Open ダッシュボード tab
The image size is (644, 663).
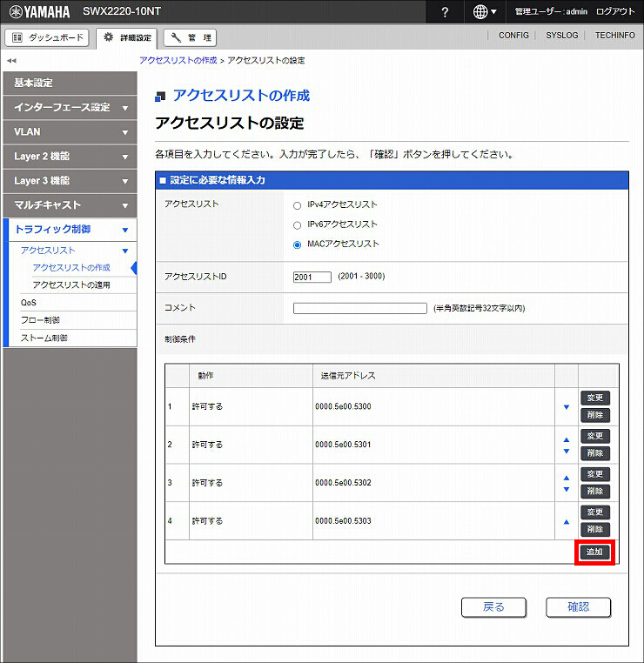tap(47, 37)
